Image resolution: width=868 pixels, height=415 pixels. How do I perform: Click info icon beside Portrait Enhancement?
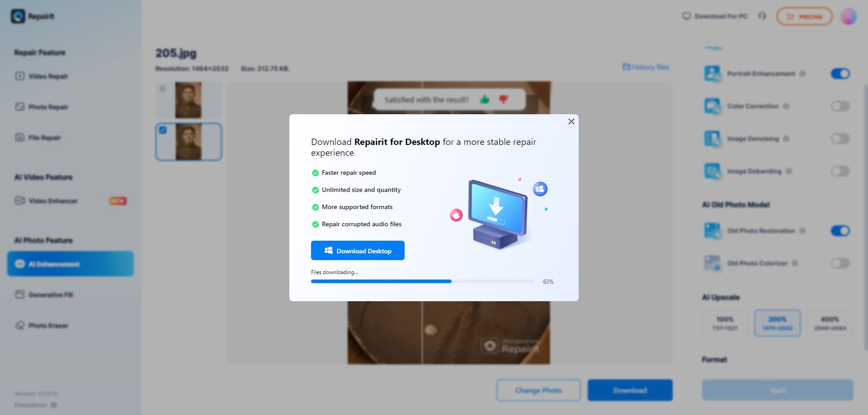click(x=802, y=74)
